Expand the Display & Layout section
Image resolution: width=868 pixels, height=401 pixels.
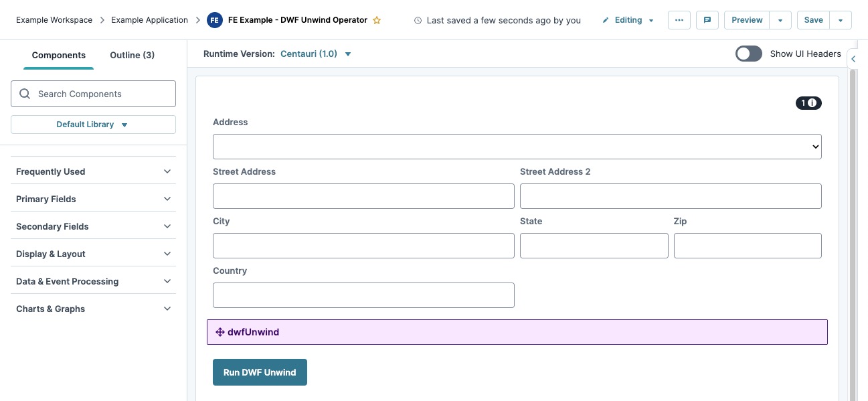(93, 254)
